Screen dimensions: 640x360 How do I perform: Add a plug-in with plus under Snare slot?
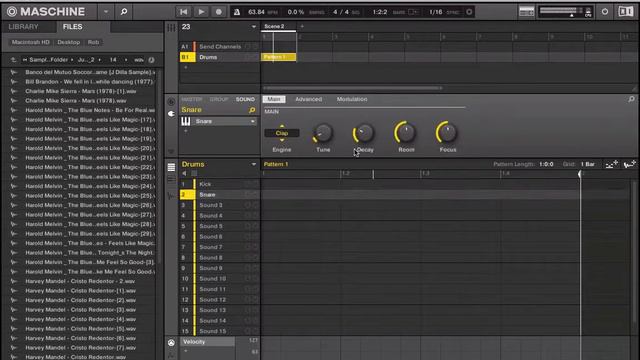point(186,131)
